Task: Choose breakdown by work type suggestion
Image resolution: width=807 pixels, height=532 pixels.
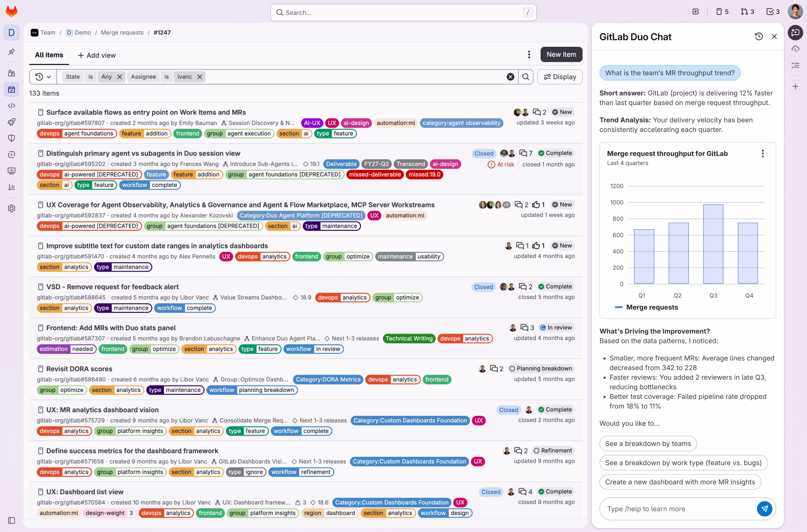Action: tap(684, 463)
